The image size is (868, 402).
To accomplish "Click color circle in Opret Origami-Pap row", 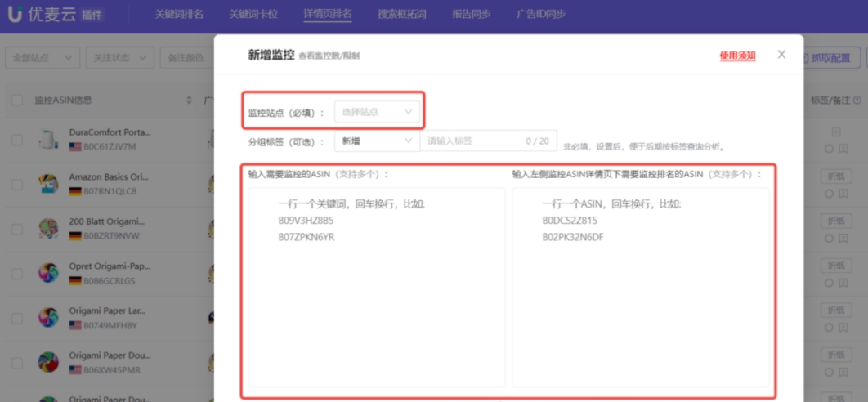I will (829, 283).
